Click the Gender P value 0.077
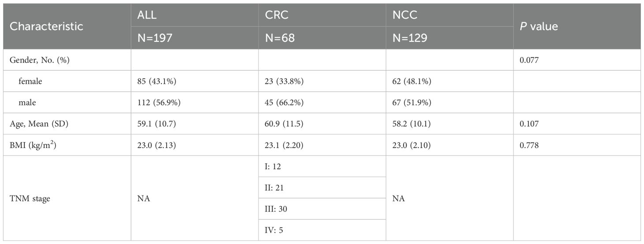Image resolution: width=644 pixels, height=244 pixels. click(x=530, y=60)
